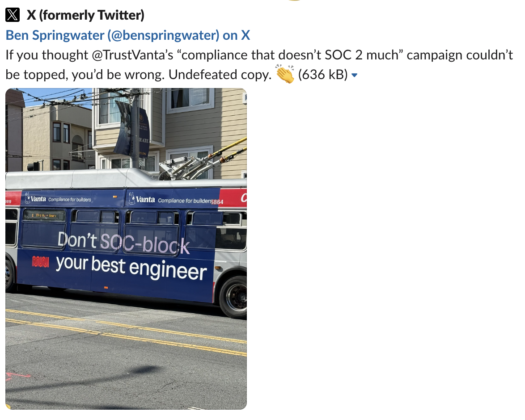Click the 'Don't SOC-block' ad text
The image size is (525, 420).
click(x=123, y=243)
